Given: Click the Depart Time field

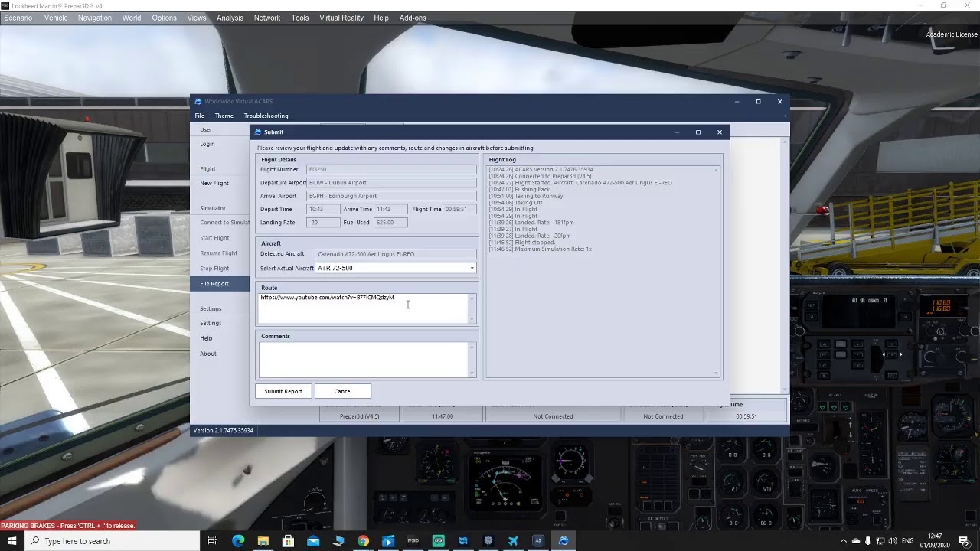Looking at the screenshot, I should pyautogui.click(x=323, y=209).
